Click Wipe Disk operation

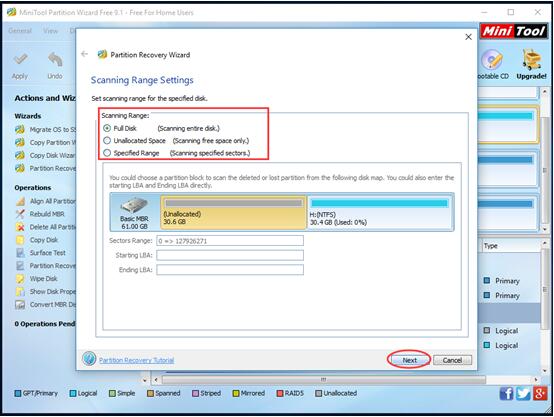[x=36, y=278]
